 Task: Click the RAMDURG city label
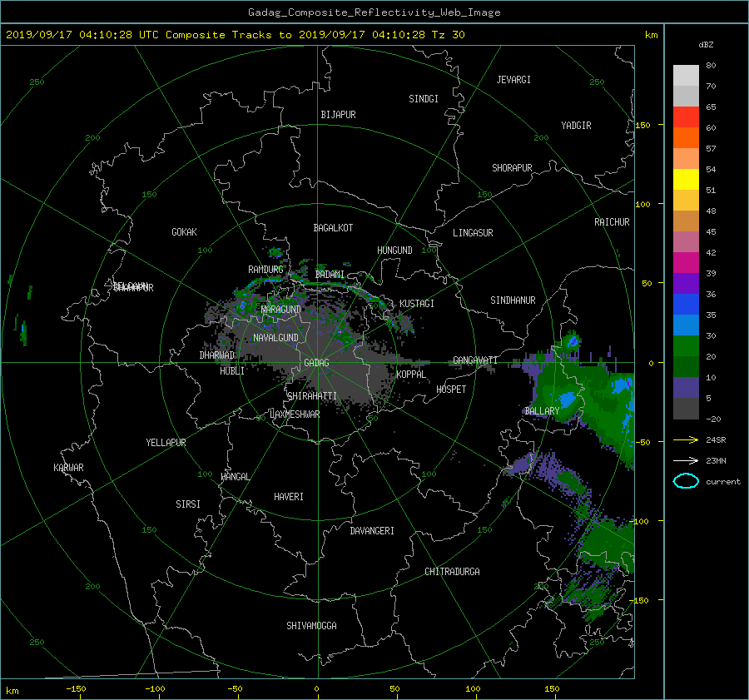click(265, 270)
